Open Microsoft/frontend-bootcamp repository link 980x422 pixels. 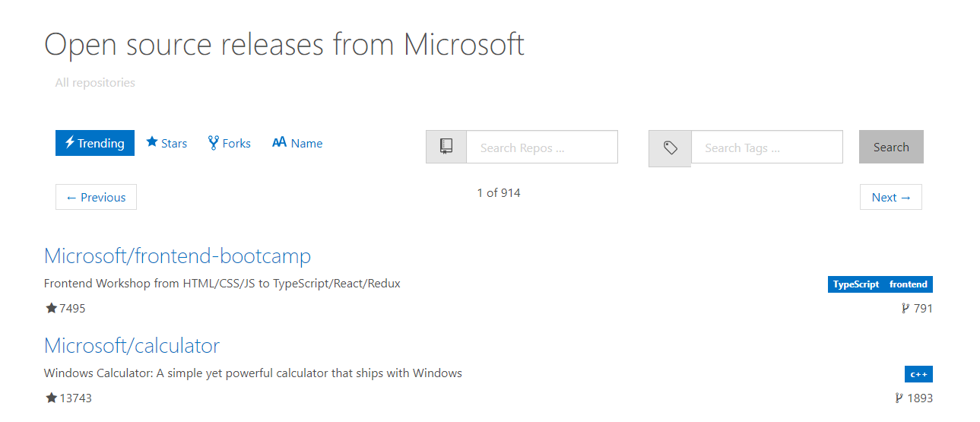pos(177,255)
